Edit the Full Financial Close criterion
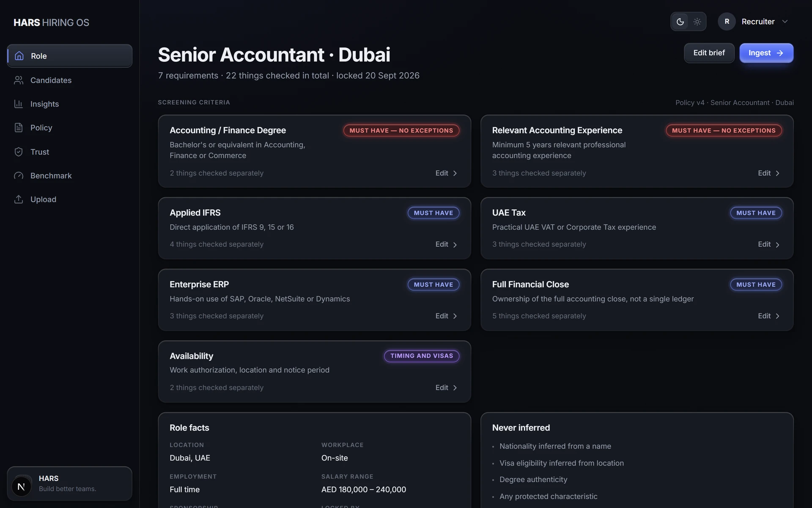The image size is (812, 508). tap(768, 316)
